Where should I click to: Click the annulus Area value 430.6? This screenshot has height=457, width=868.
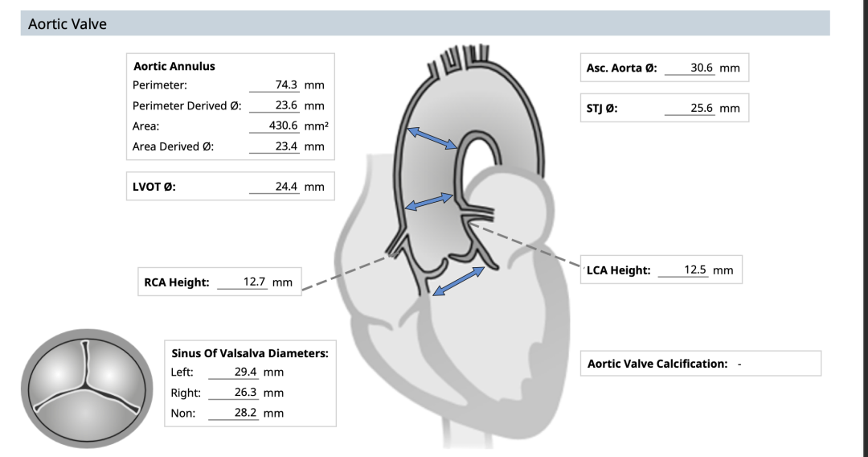click(x=283, y=126)
